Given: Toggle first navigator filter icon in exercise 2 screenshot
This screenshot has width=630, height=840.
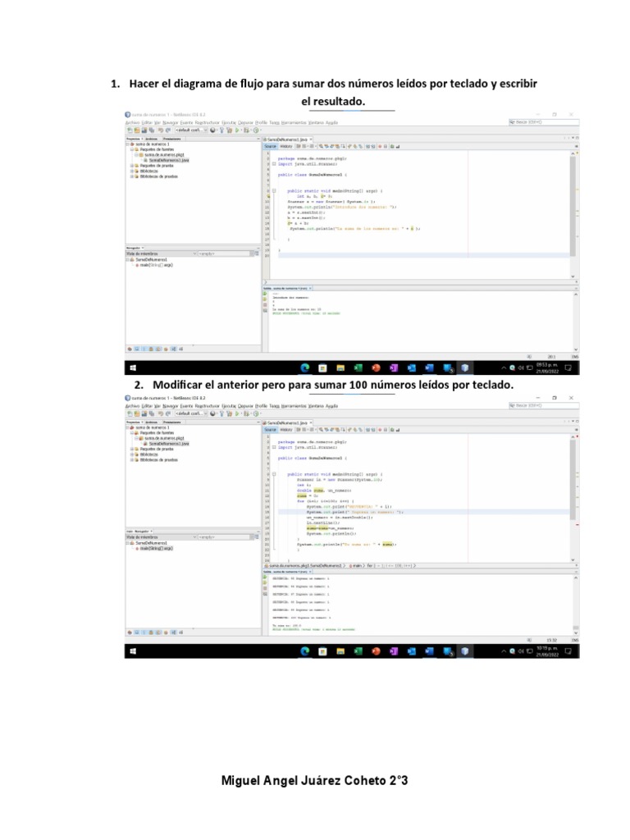Looking at the screenshot, I should (130, 632).
